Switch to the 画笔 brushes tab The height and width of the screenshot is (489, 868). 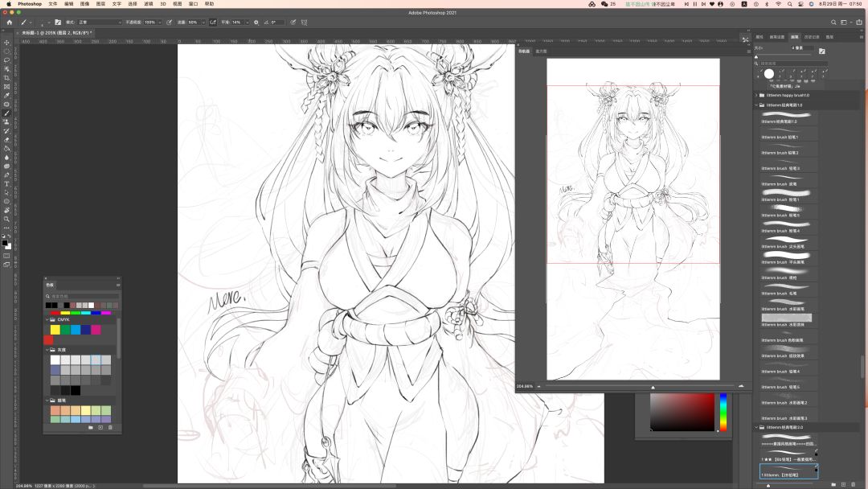click(x=794, y=37)
